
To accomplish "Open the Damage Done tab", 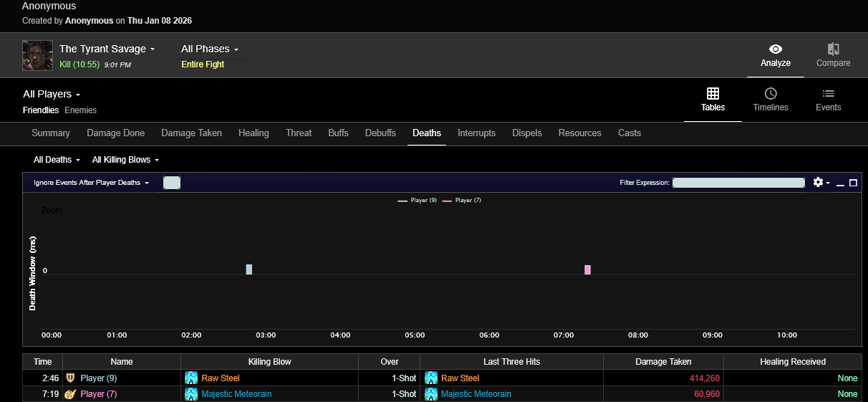I will tap(116, 133).
